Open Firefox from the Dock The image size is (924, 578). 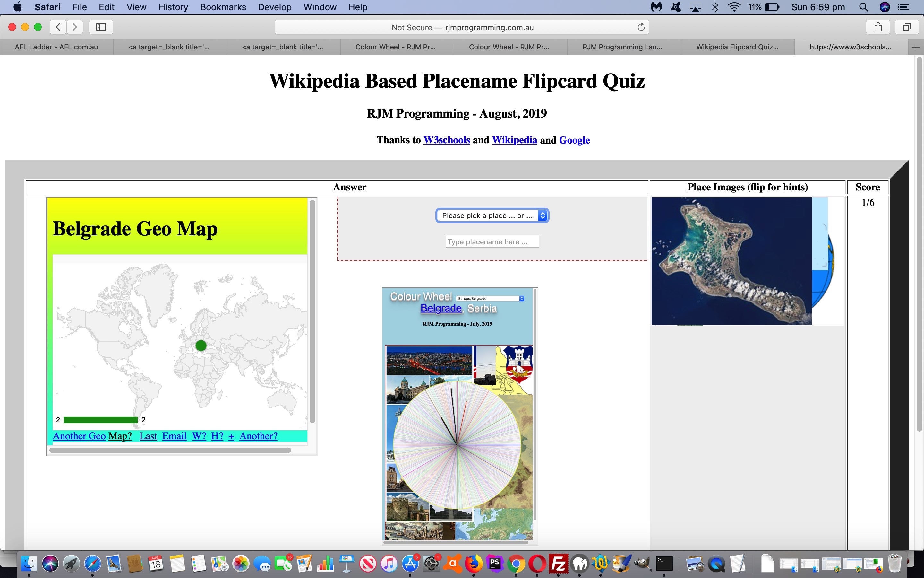474,563
